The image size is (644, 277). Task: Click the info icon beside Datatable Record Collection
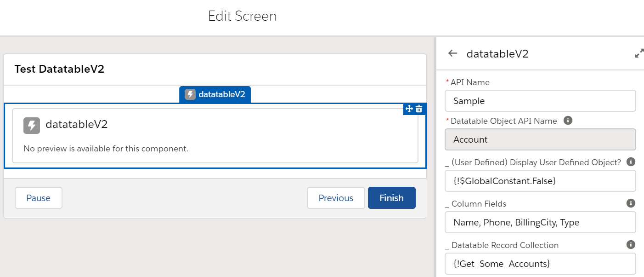pos(630,244)
